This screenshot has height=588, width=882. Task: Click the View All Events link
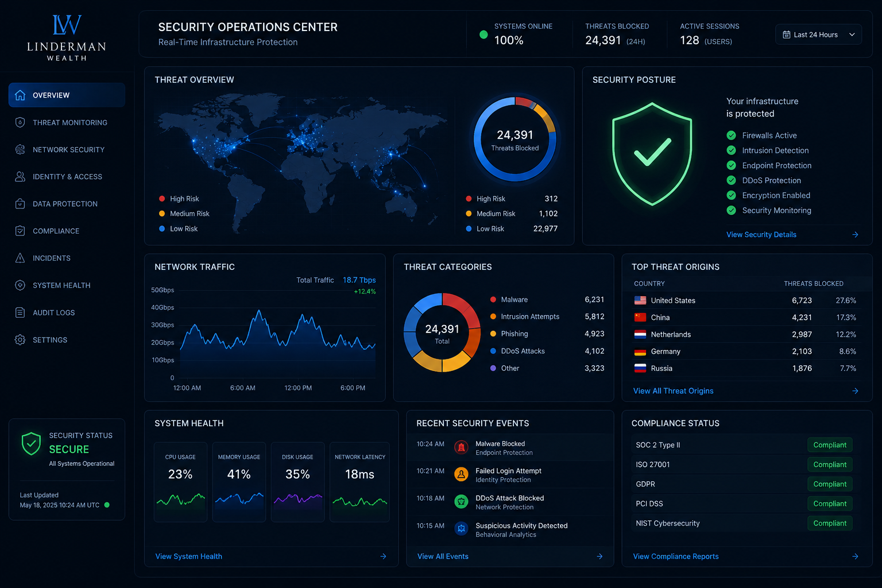(443, 556)
